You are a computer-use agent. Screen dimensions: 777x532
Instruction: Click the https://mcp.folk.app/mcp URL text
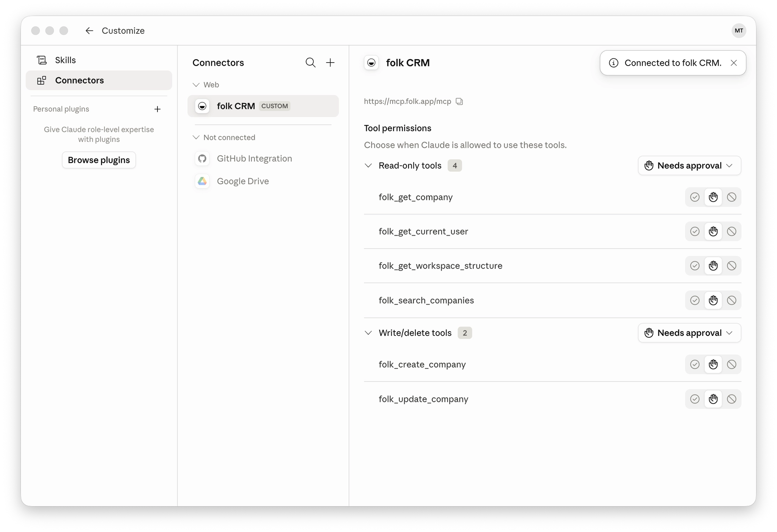[407, 101]
